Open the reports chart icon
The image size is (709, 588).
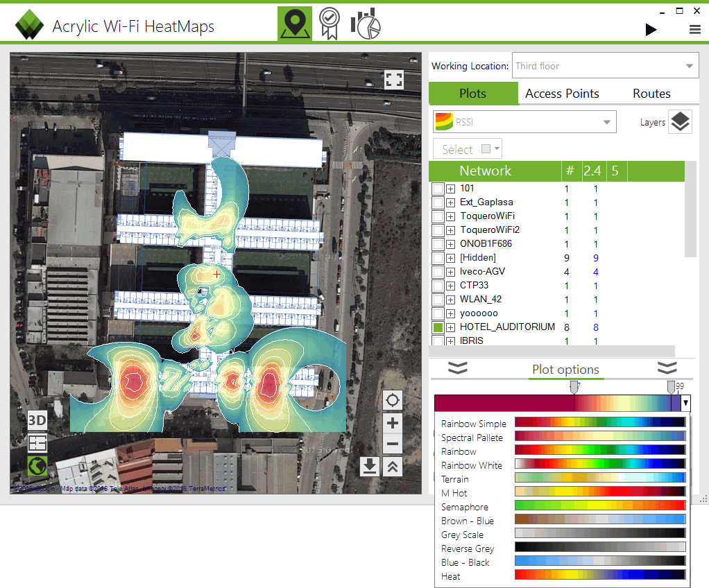pos(366,24)
